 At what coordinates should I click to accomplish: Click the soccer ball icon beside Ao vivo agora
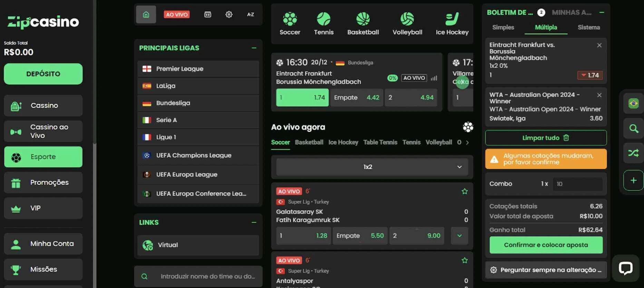[468, 127]
